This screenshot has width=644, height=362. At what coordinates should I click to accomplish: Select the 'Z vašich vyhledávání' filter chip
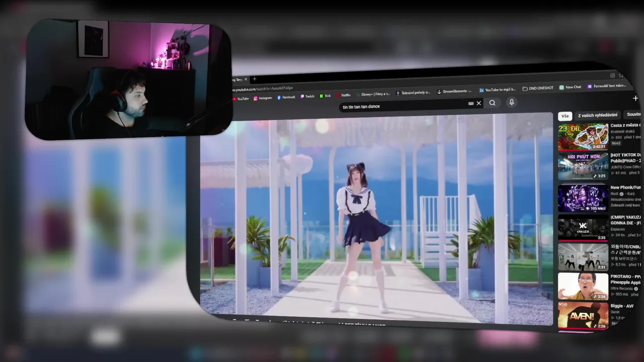coord(597,115)
